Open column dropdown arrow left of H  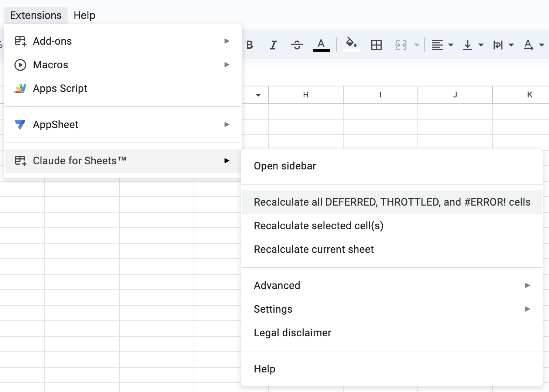258,95
